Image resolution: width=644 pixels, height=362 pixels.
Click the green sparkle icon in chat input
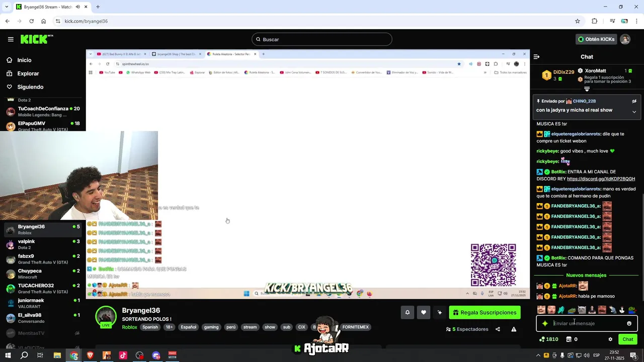click(545, 323)
